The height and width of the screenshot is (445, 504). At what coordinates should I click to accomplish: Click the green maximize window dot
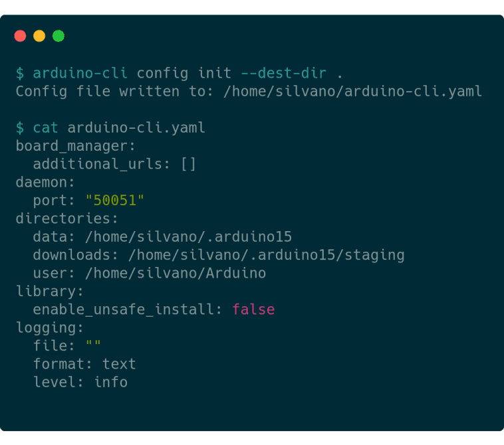[x=59, y=36]
